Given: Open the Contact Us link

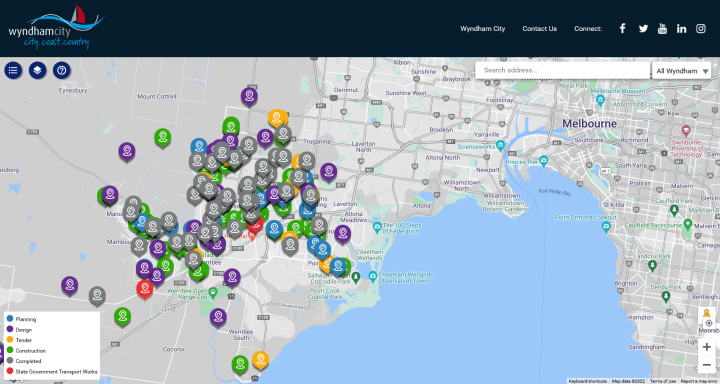Looking at the screenshot, I should point(540,28).
